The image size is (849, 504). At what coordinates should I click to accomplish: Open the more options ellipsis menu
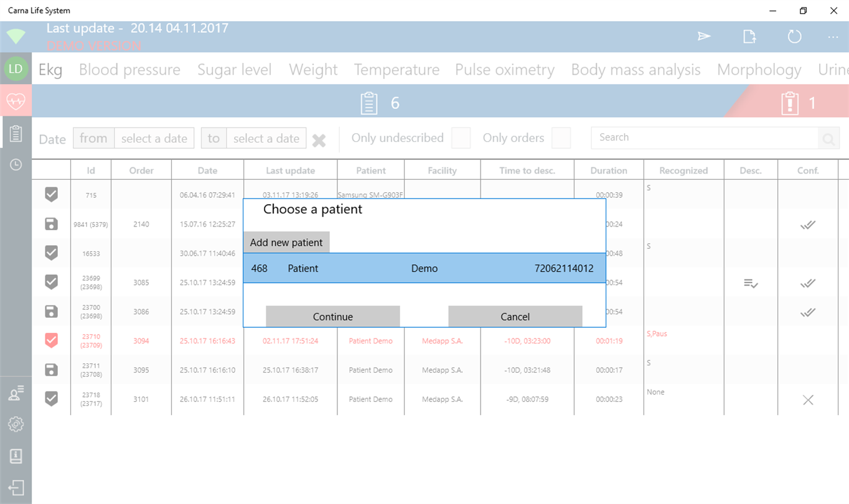(833, 37)
